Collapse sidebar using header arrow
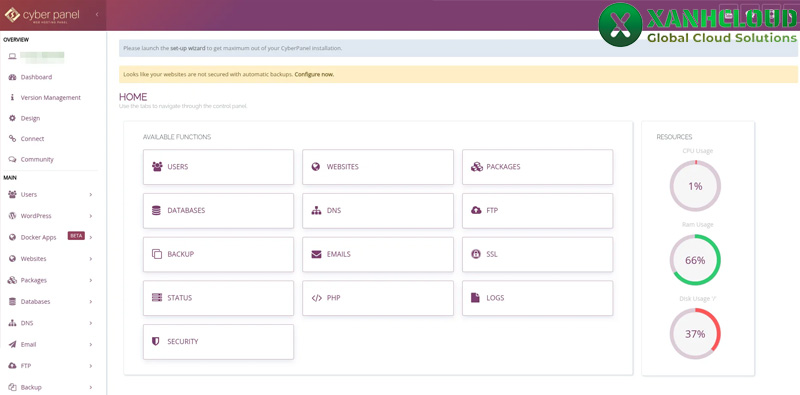Screen dimensions: 800x395 click(x=97, y=15)
